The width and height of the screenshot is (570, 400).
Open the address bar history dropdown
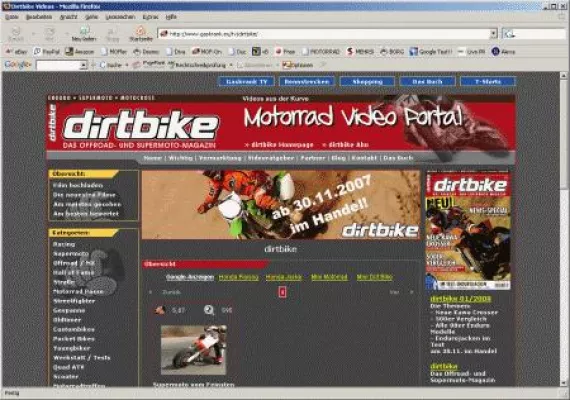pos(493,33)
